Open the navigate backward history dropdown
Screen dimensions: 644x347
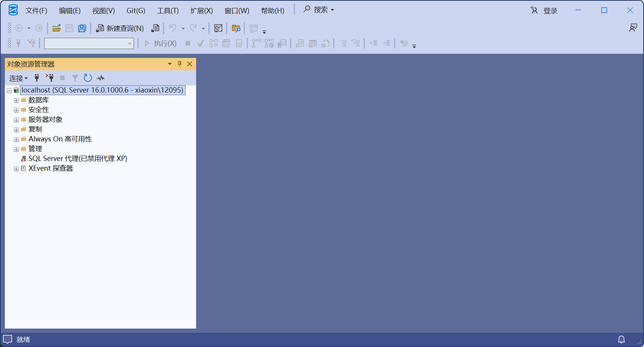tap(29, 29)
